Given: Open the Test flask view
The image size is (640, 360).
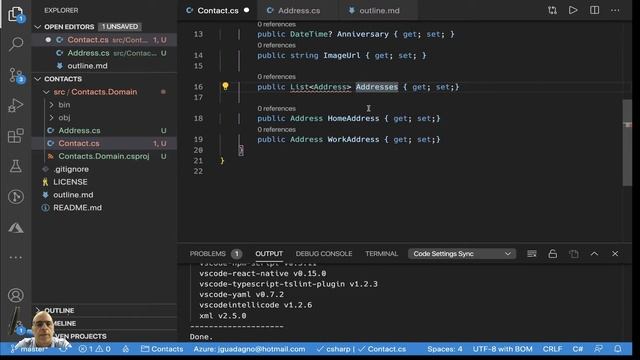Looking at the screenshot, I should (x=16, y=166).
